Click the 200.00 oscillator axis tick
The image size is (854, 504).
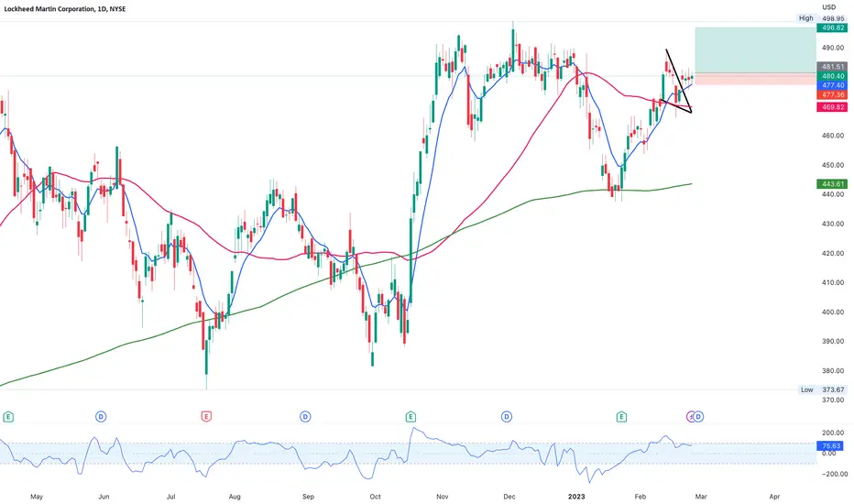coord(833,433)
